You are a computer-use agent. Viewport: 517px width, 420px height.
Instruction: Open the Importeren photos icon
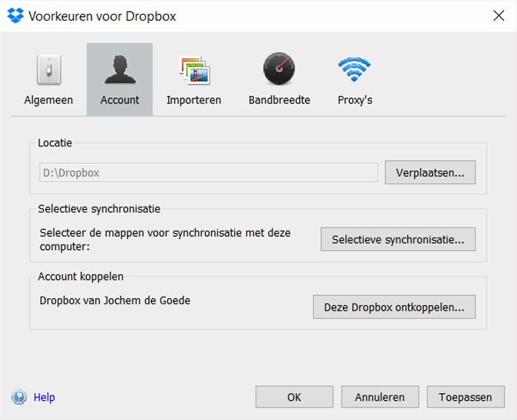tap(195, 70)
